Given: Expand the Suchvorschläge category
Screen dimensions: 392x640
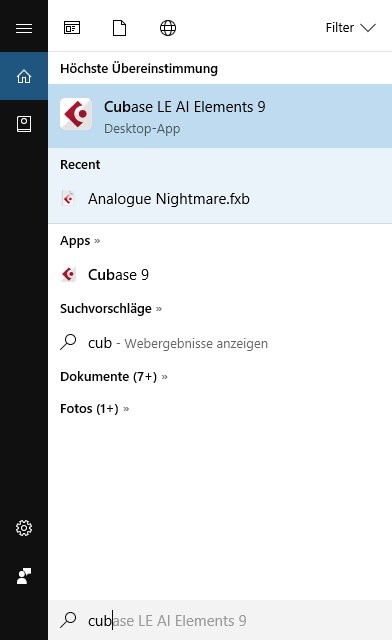Looking at the screenshot, I should 111,309.
